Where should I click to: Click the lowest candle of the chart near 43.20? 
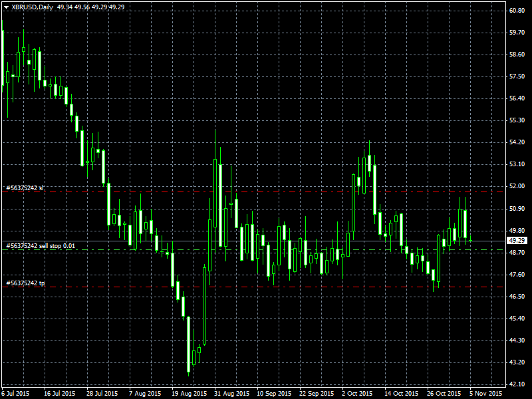(189, 344)
